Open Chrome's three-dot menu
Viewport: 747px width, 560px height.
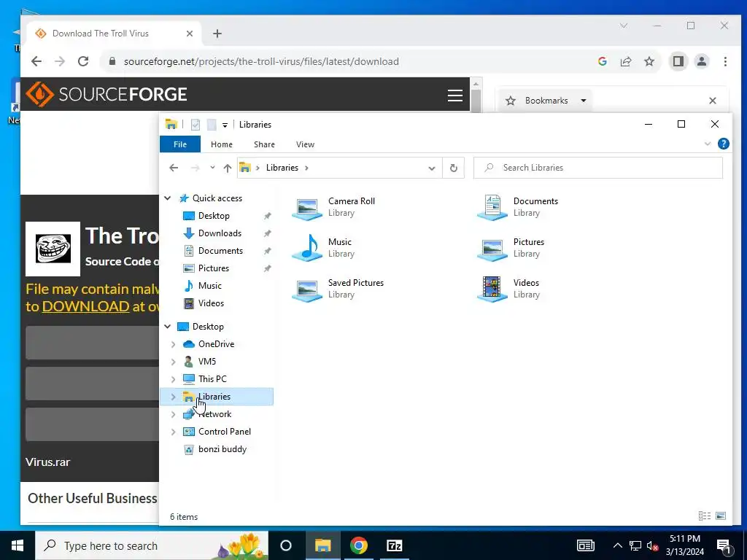pos(725,61)
